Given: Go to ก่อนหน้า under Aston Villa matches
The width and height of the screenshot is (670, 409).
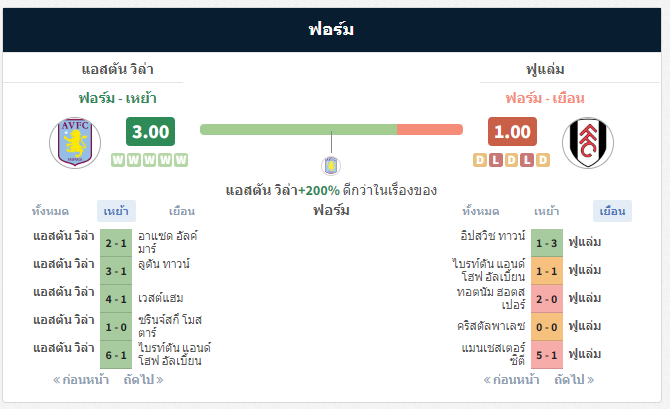Looking at the screenshot, I should pyautogui.click(x=81, y=380).
